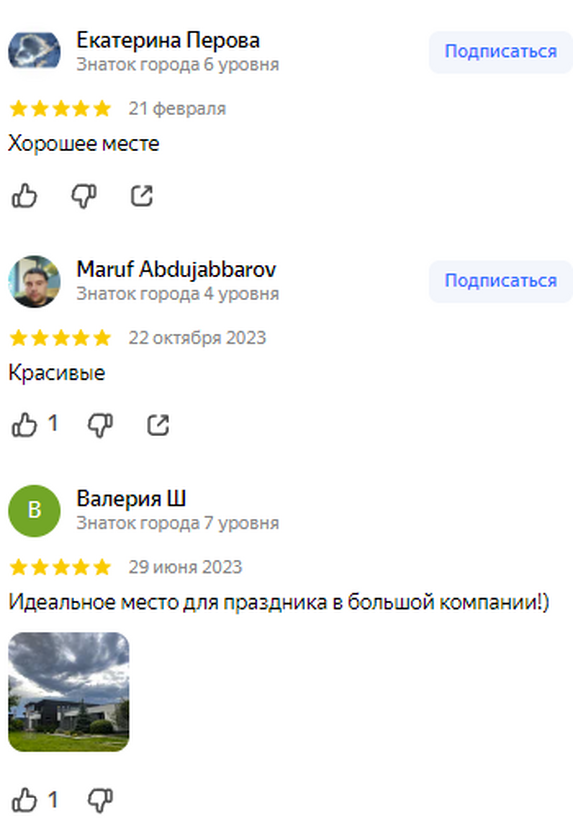This screenshot has width=573, height=819.
Task: Like Валерия Ш's review with thumbs up
Action: pyautogui.click(x=25, y=800)
